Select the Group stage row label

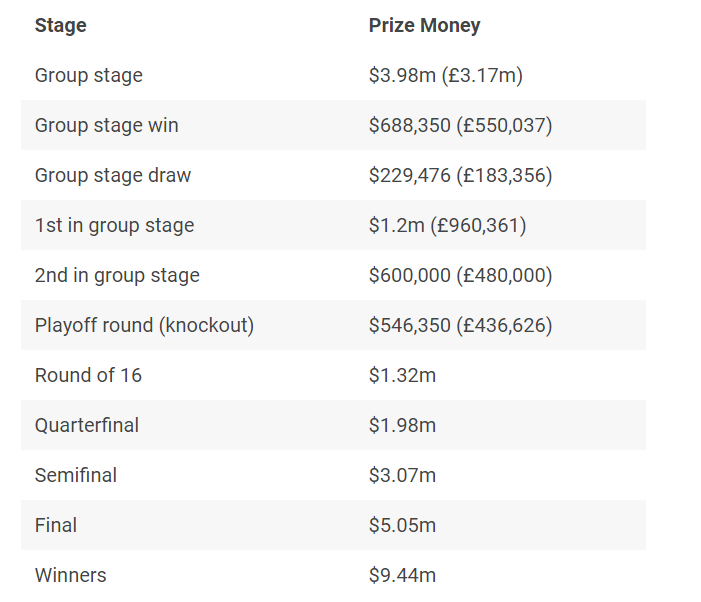[89, 75]
